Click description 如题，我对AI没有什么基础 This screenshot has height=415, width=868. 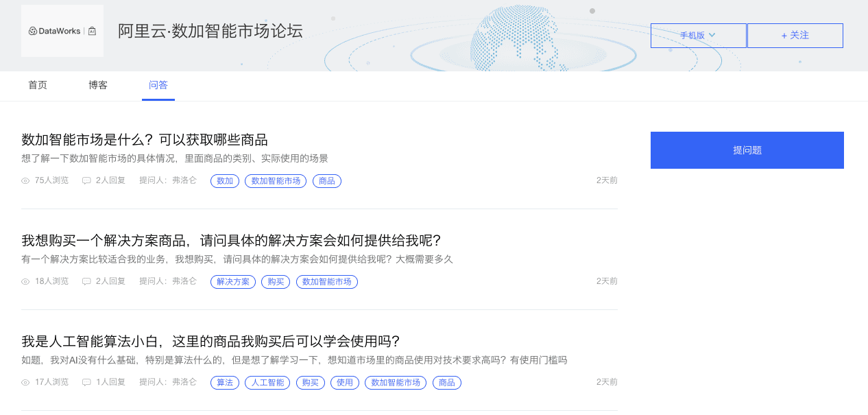(x=294, y=360)
